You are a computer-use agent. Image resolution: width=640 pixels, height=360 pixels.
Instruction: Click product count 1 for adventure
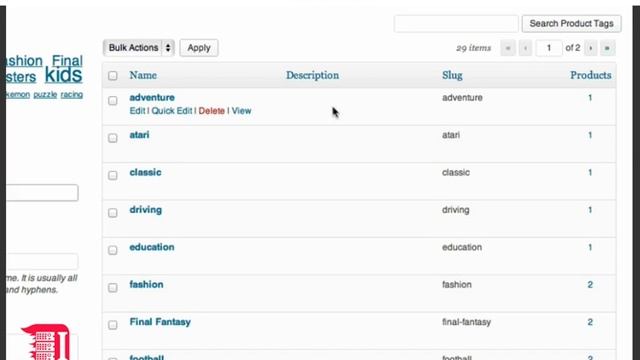tap(590, 98)
